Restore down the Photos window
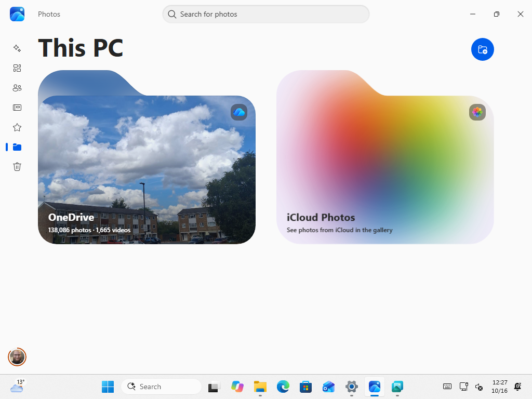Image resolution: width=532 pixels, height=399 pixels. click(x=496, y=14)
